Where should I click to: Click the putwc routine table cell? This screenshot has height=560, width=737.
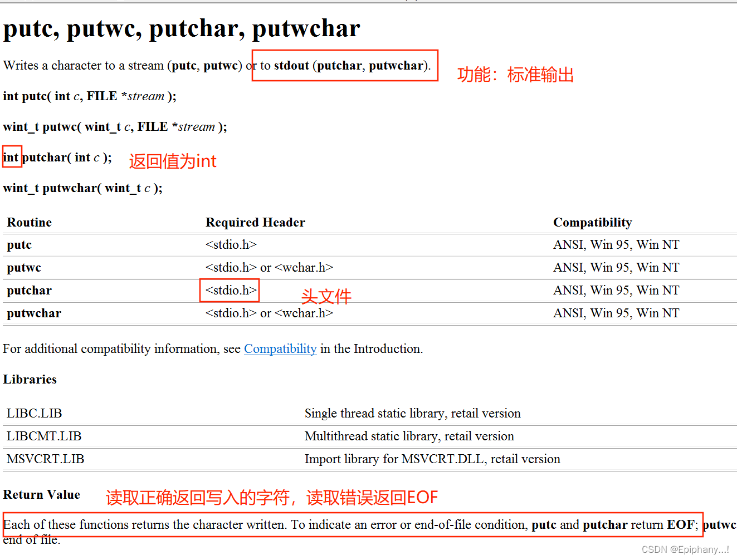point(24,268)
